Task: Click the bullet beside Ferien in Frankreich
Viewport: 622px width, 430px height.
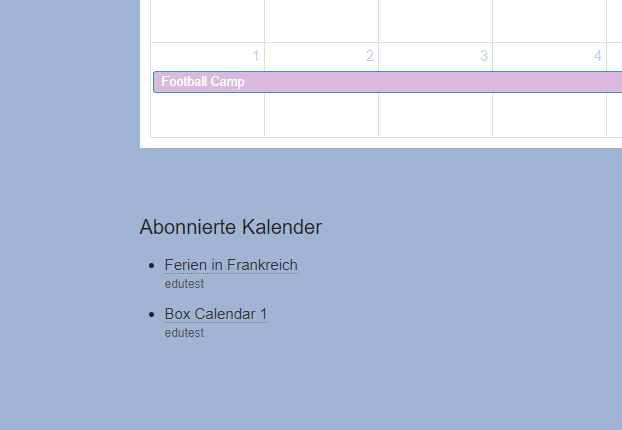Action: 151,266
